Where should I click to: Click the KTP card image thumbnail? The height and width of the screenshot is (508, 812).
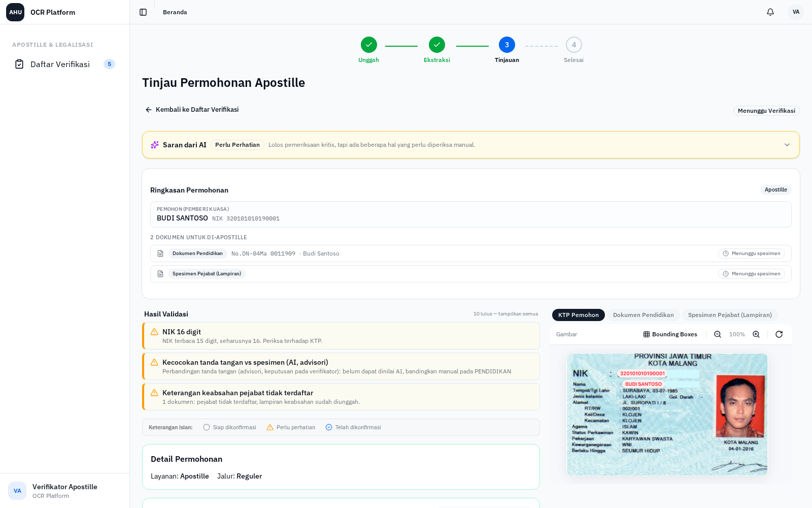(x=667, y=414)
